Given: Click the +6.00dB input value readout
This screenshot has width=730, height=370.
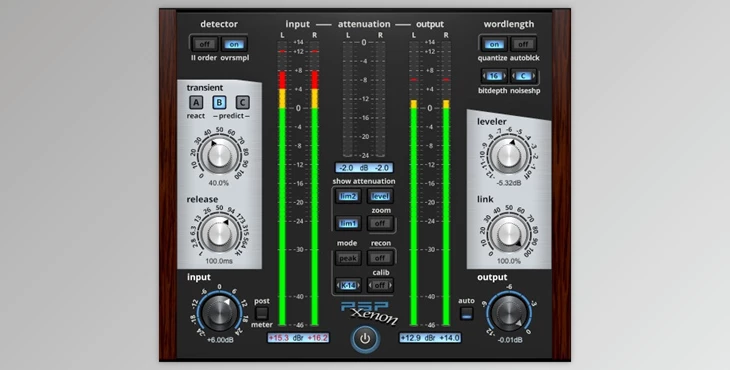Looking at the screenshot, I should click(220, 340).
